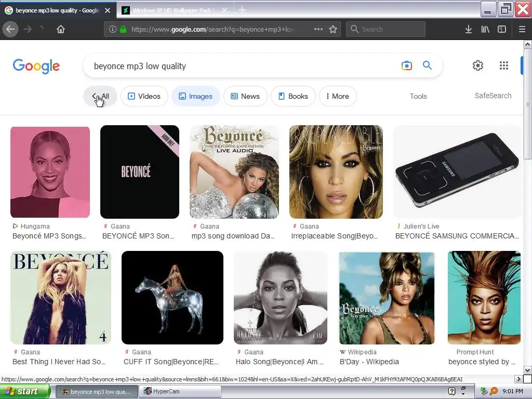Switch to the Videos results filter

(x=144, y=96)
